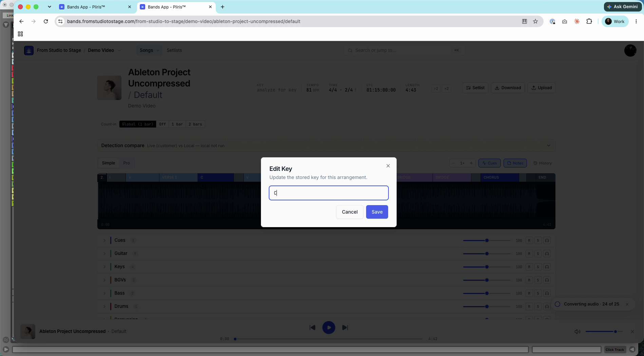Adjust the Drums volume slider
This screenshot has width=644, height=356.
[487, 306]
